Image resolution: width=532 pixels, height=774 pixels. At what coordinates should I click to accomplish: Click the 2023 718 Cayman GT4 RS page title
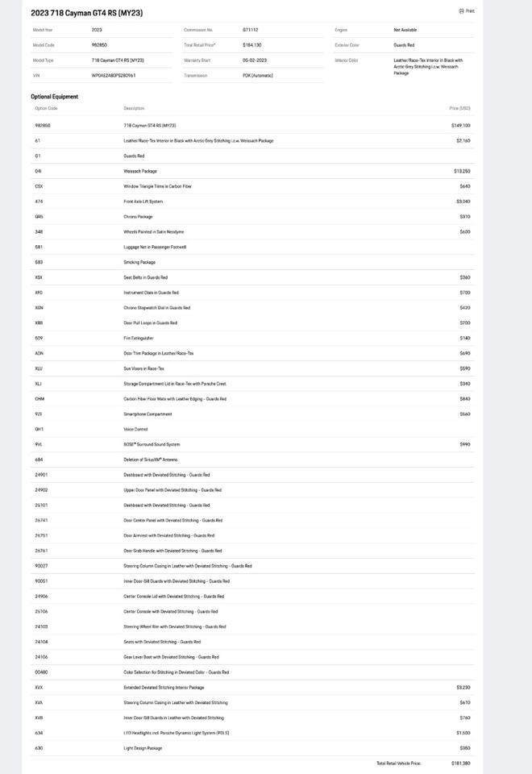coord(86,13)
